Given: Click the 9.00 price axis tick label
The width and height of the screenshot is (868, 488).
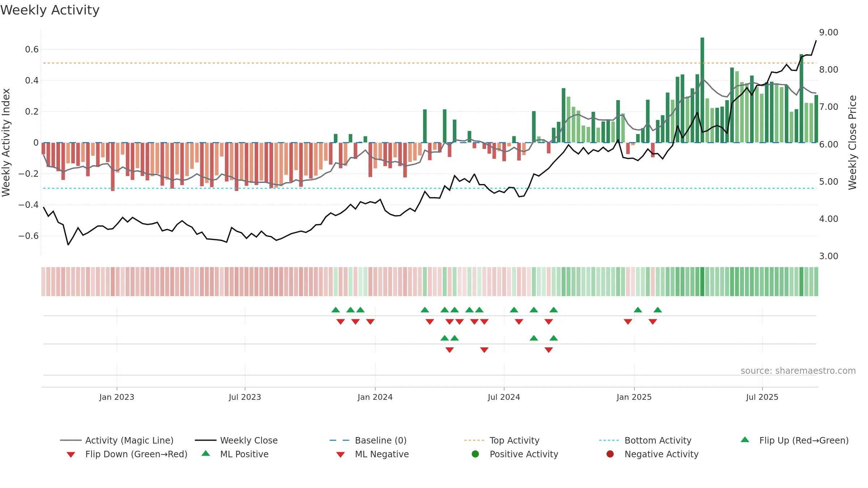Looking at the screenshot, I should point(829,32).
